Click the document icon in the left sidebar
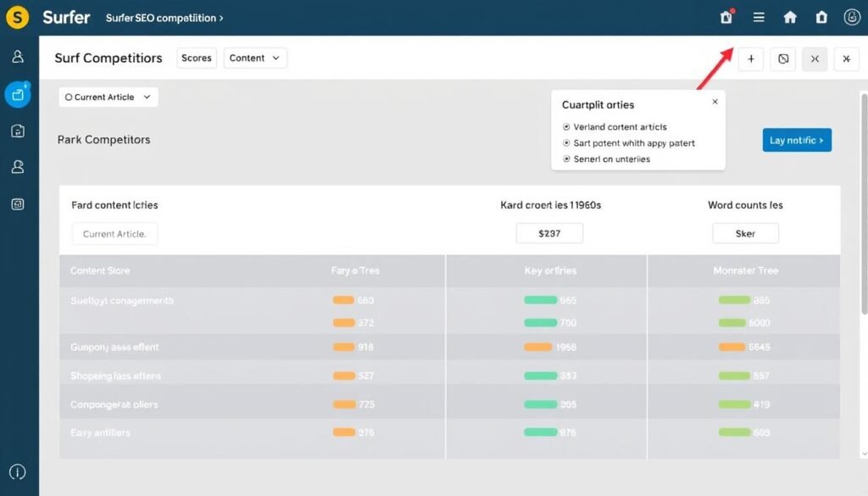Screen dimensions: 868x496 (x=17, y=131)
